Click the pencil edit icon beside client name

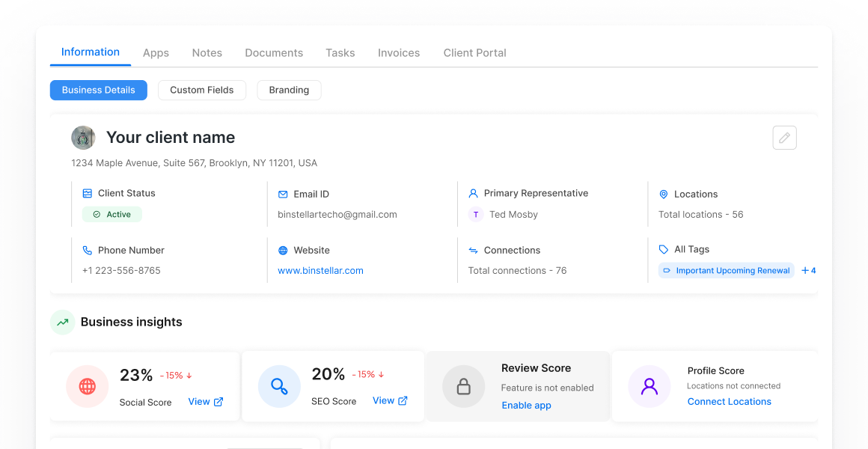[784, 138]
